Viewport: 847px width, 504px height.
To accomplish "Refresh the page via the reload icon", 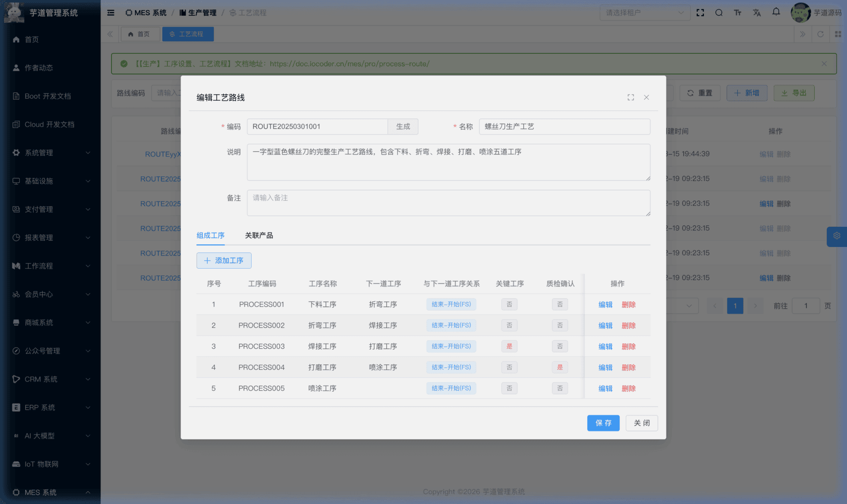I will point(821,34).
